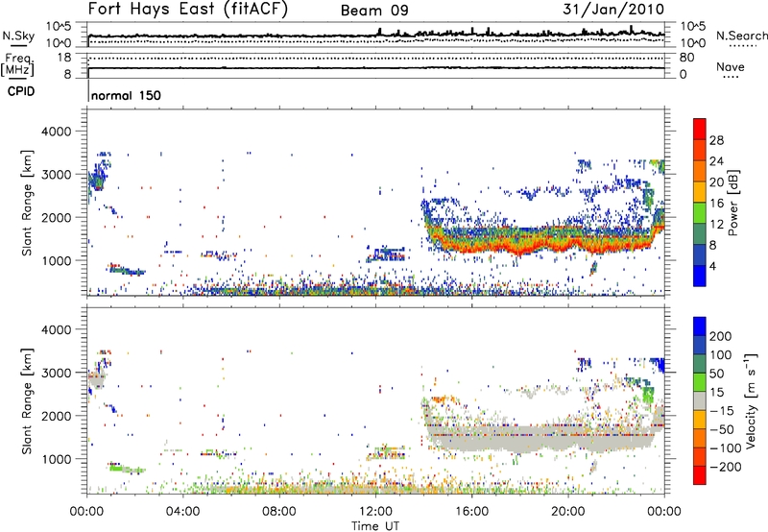Viewport: 768px width, 532px height.
Task: Click the '16:00' time axis label
Action: tap(471, 512)
